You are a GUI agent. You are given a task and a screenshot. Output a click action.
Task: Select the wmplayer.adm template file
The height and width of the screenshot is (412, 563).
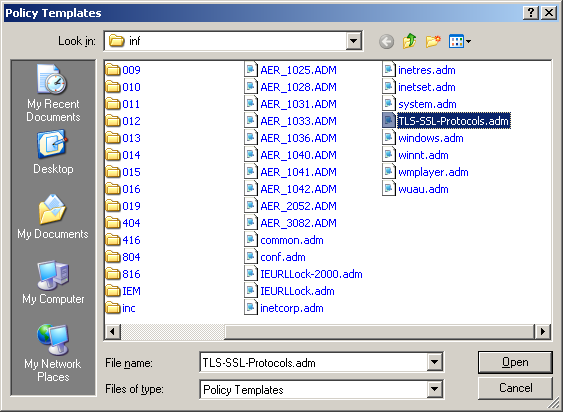[x=425, y=172]
